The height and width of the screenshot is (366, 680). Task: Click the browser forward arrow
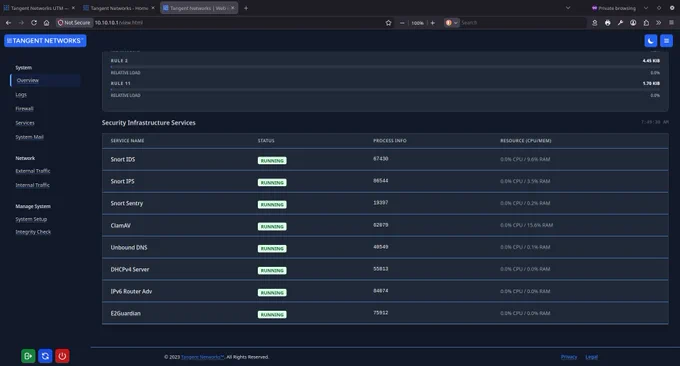21,23
